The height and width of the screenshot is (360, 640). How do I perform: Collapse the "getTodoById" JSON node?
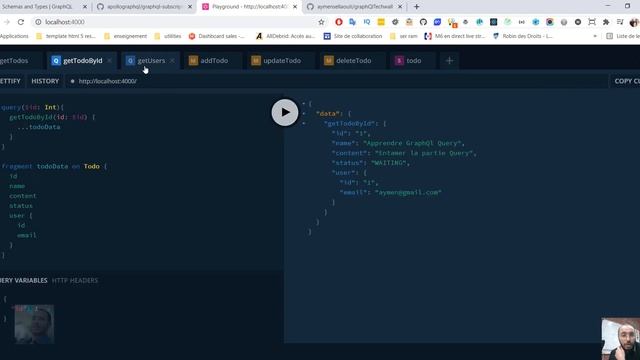coord(303,123)
